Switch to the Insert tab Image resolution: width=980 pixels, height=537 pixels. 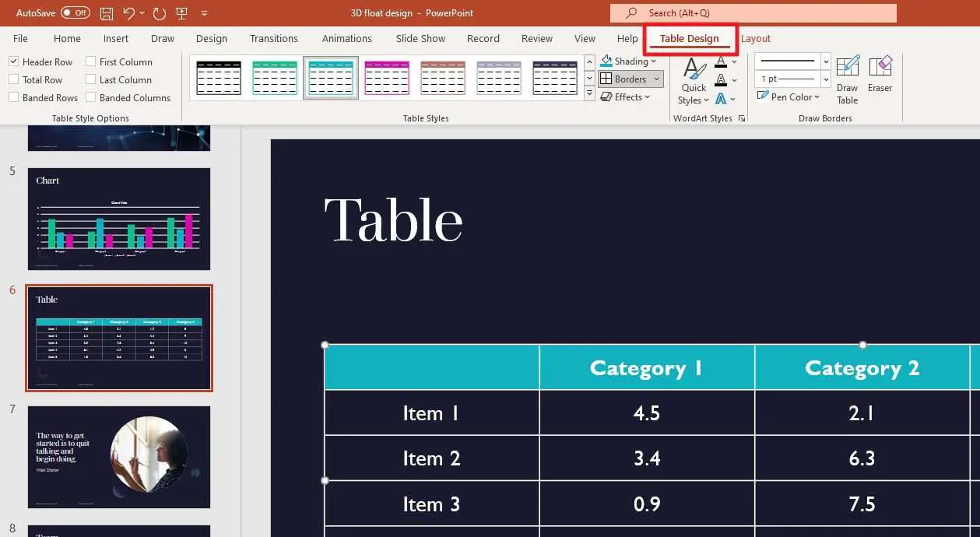116,38
